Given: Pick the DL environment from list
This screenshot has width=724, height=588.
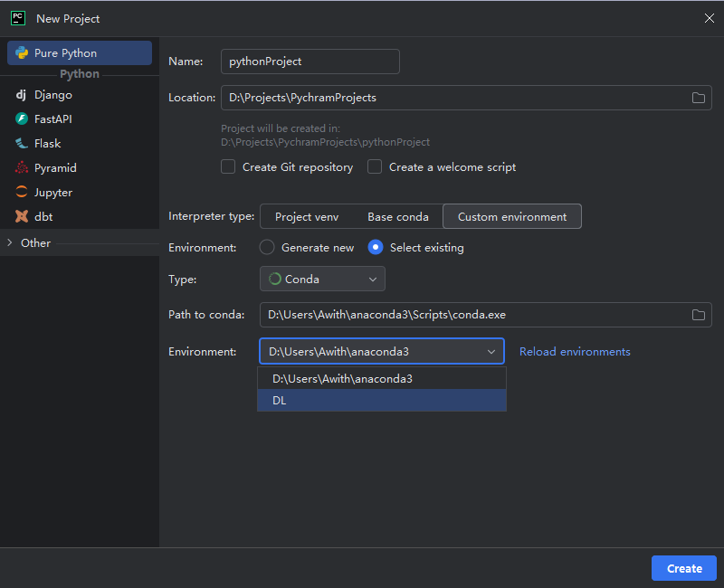Looking at the screenshot, I should click(382, 401).
